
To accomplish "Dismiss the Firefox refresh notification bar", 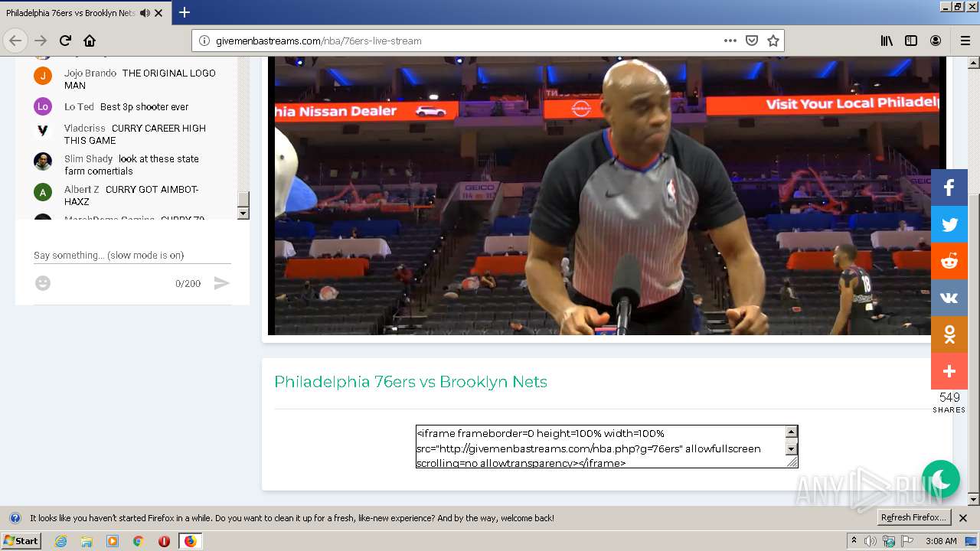I will (963, 518).
